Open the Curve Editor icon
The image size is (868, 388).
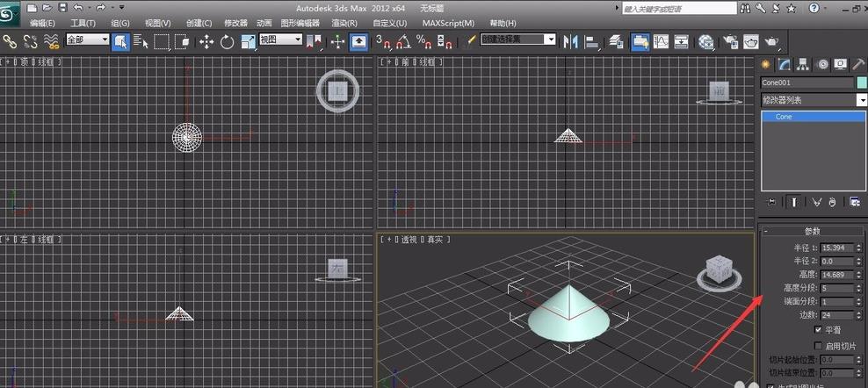661,41
